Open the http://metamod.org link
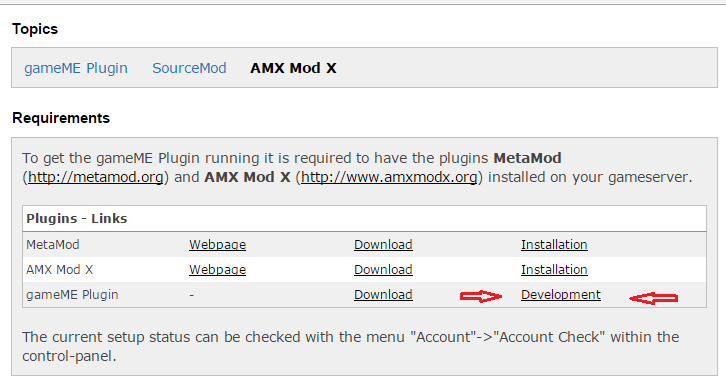Viewport: 726px width, 378px height. point(96,177)
